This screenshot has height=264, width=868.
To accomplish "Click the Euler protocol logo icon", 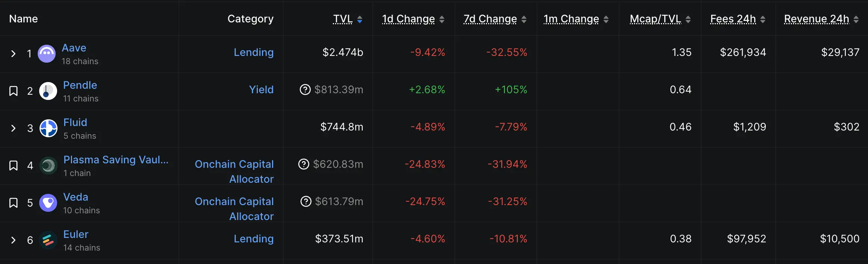I will click(x=48, y=240).
